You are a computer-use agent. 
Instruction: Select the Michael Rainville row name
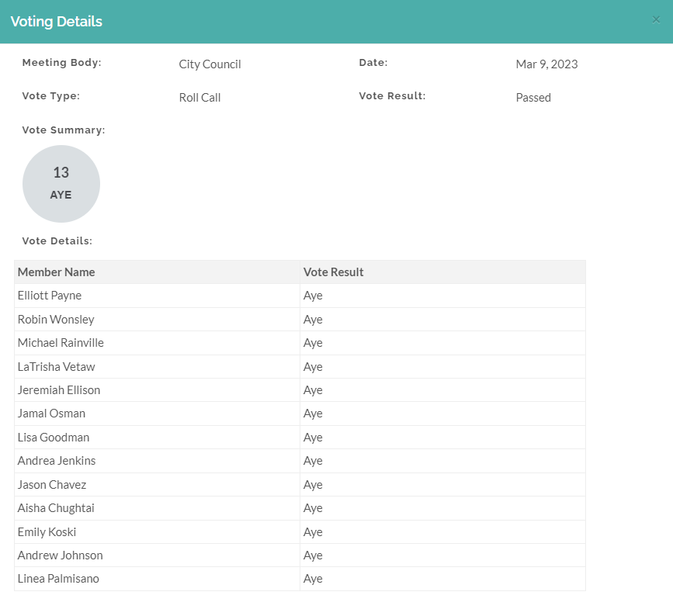[x=61, y=343]
